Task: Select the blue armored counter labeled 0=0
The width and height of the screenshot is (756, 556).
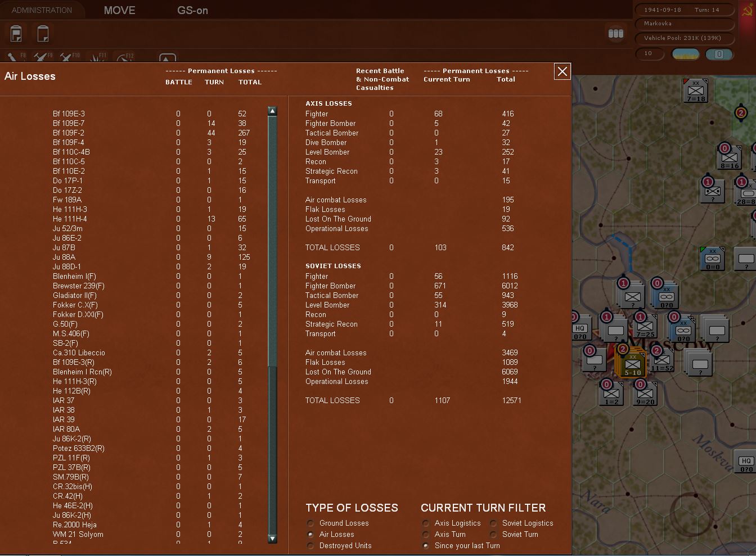Action: coord(713,259)
